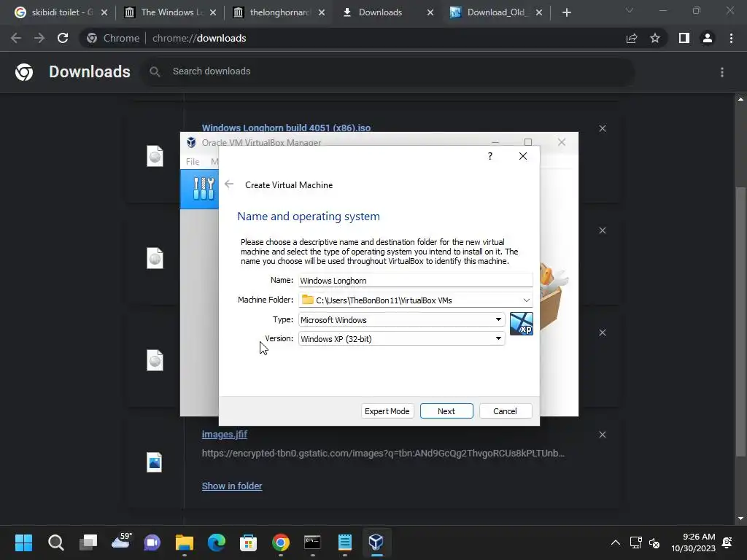Click the Windows XP OS type icon

click(521, 324)
